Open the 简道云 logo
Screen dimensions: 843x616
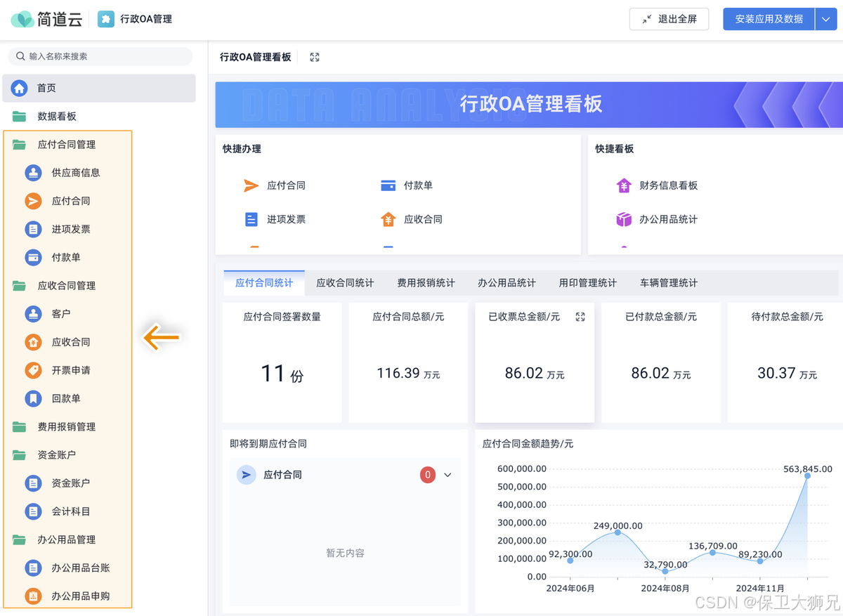[x=46, y=19]
